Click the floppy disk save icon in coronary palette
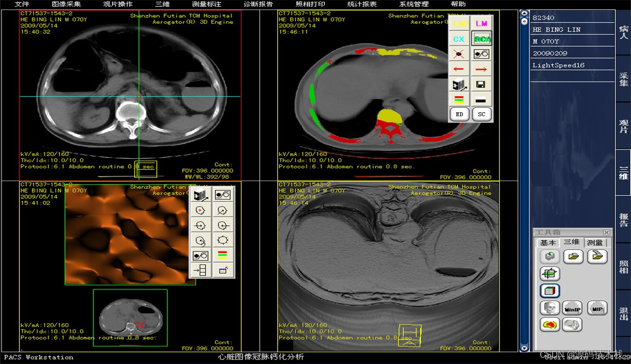 pyautogui.click(x=482, y=85)
